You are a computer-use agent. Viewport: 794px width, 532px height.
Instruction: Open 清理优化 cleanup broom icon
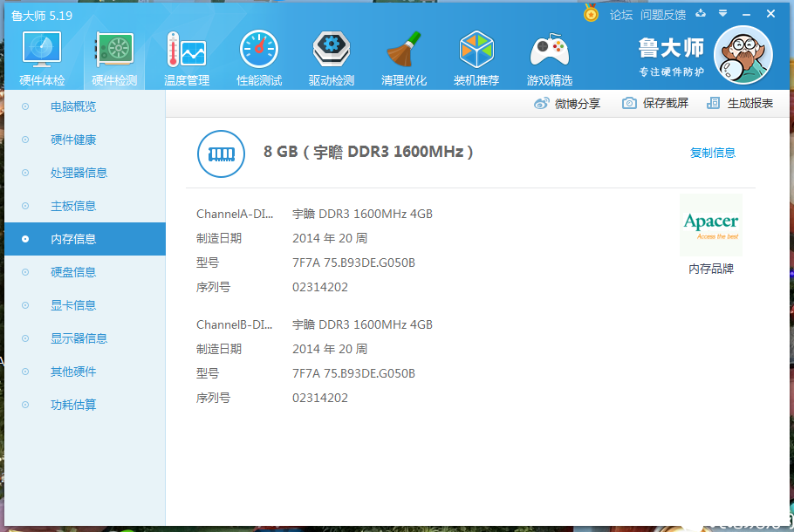404,58
